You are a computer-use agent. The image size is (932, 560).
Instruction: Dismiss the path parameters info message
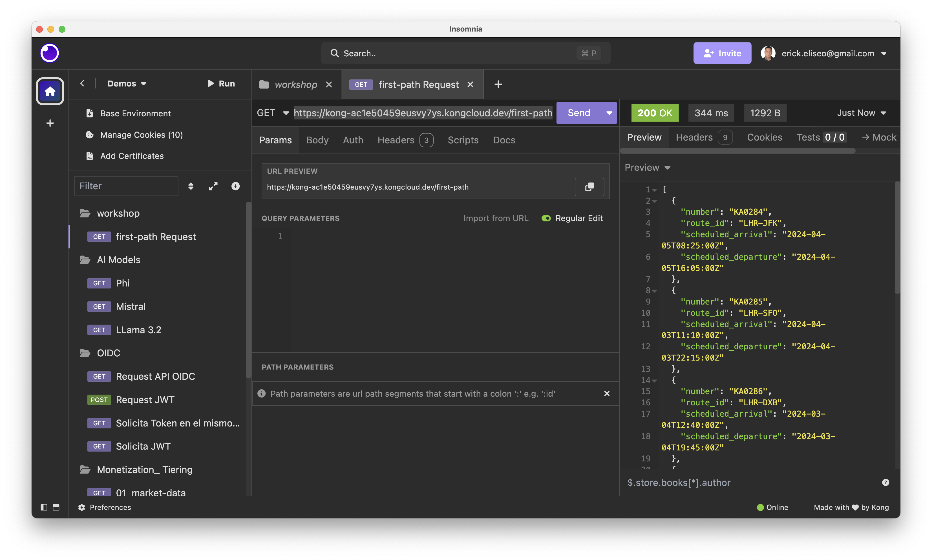point(606,394)
